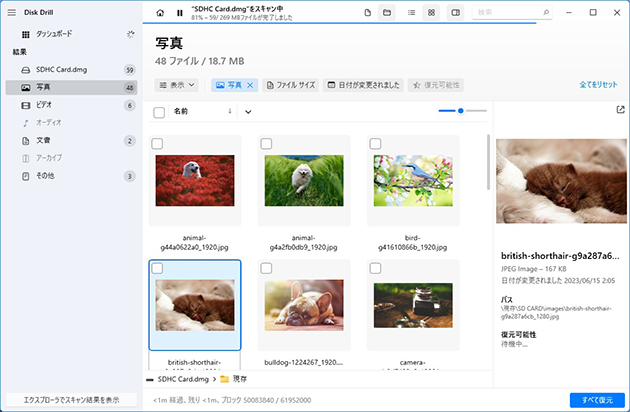
Task: Open the 表示 dropdown
Action: (176, 85)
